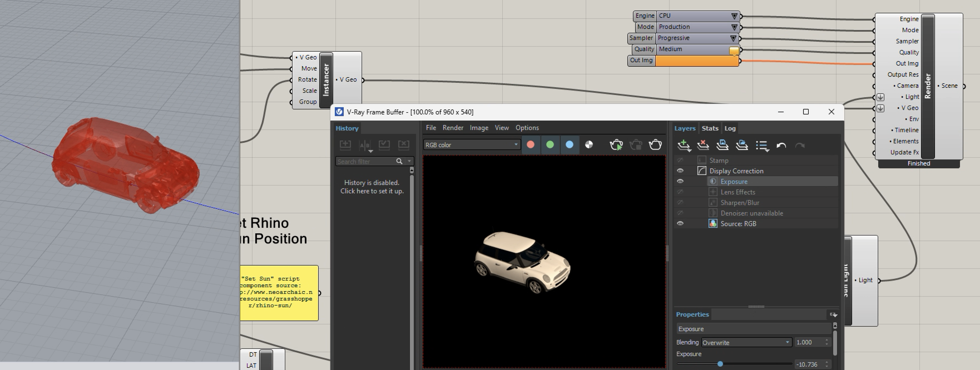Hide the Display Correction layer
Screen dimensions: 980x370
(x=680, y=171)
